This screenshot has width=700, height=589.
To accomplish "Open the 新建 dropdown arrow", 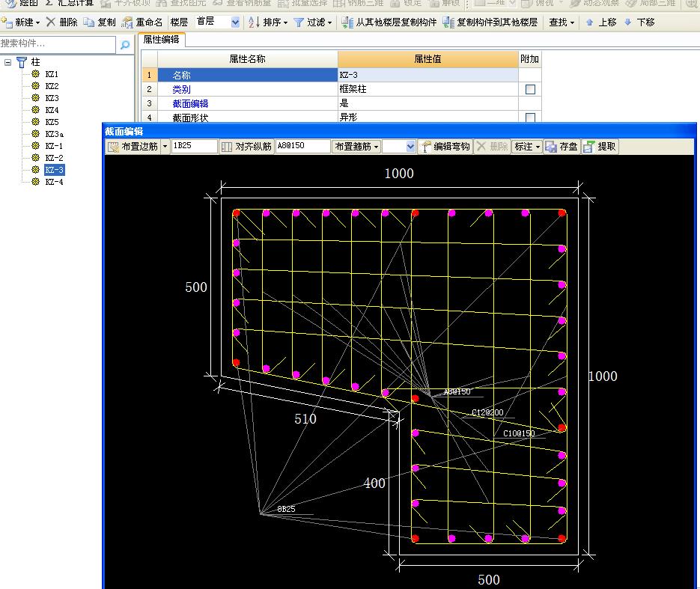I will (x=37, y=22).
